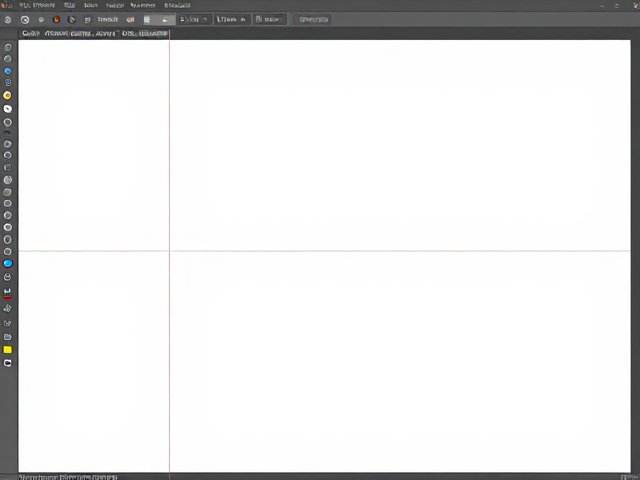Click the white list icon in top toolbar
The width and height of the screenshot is (640, 480).
click(147, 19)
